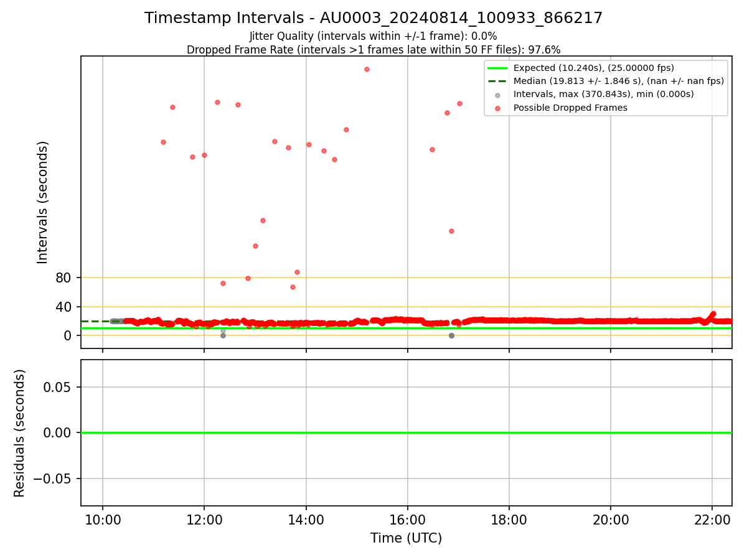Screen dimensions: 747x560
Task: Click the 0.05 tick on the residuals axis
Action: (x=58, y=387)
